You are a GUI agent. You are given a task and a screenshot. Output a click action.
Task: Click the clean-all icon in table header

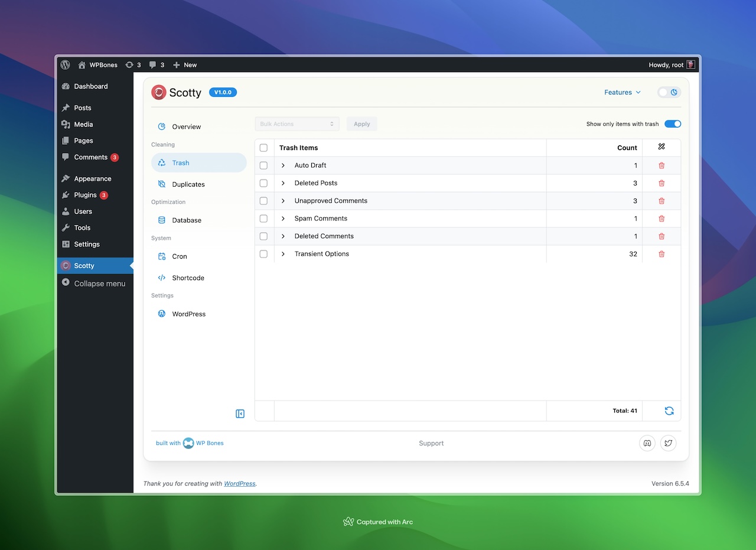point(661,147)
